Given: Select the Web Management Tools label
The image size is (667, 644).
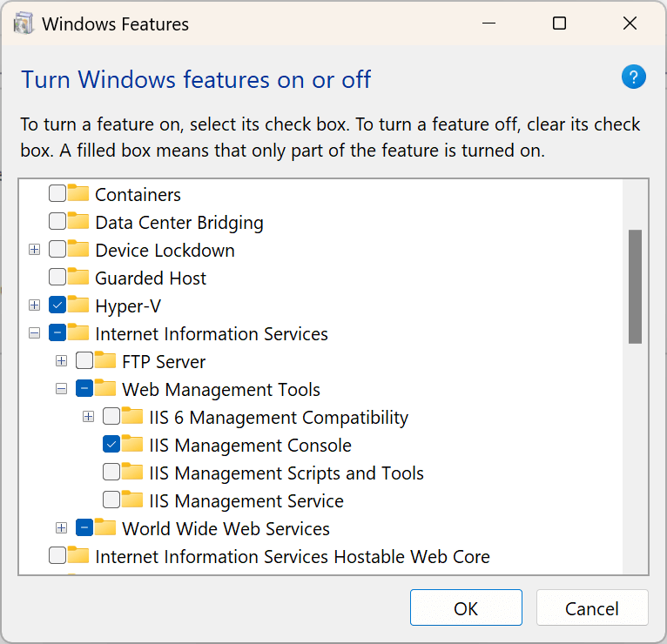Looking at the screenshot, I should [221, 390].
